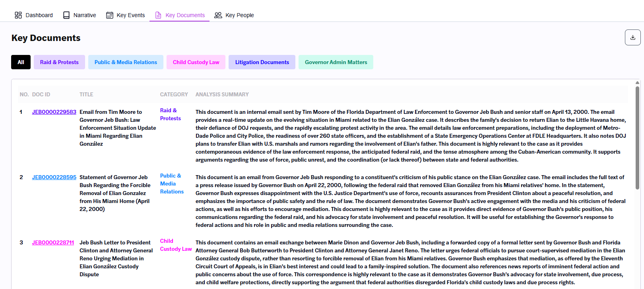Click row number 2 cell
The image size is (644, 289).
tap(21, 177)
